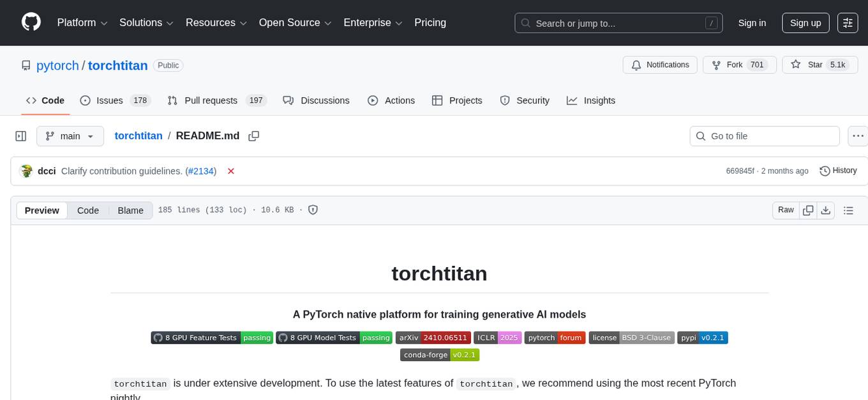Copy the README.md file path
The height and width of the screenshot is (400, 868).
click(254, 135)
